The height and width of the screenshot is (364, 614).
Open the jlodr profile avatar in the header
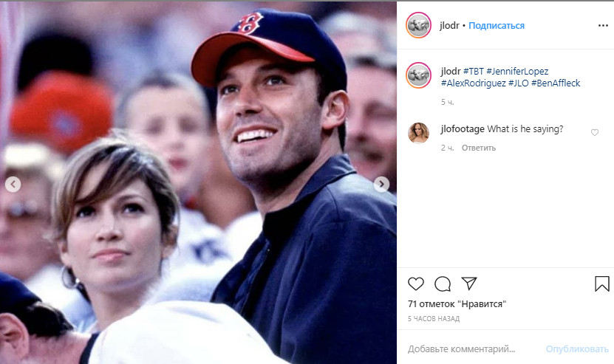coord(419,25)
